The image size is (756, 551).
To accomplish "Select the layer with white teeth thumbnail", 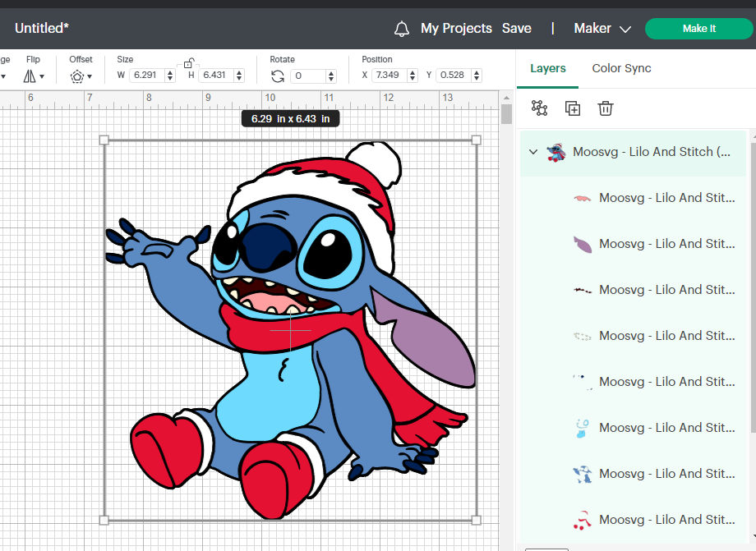I will point(633,336).
